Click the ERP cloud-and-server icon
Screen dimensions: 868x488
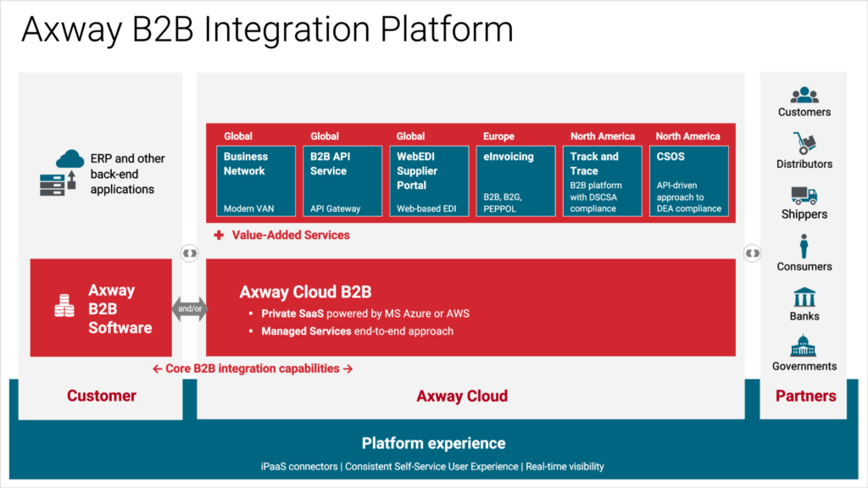[x=62, y=175]
